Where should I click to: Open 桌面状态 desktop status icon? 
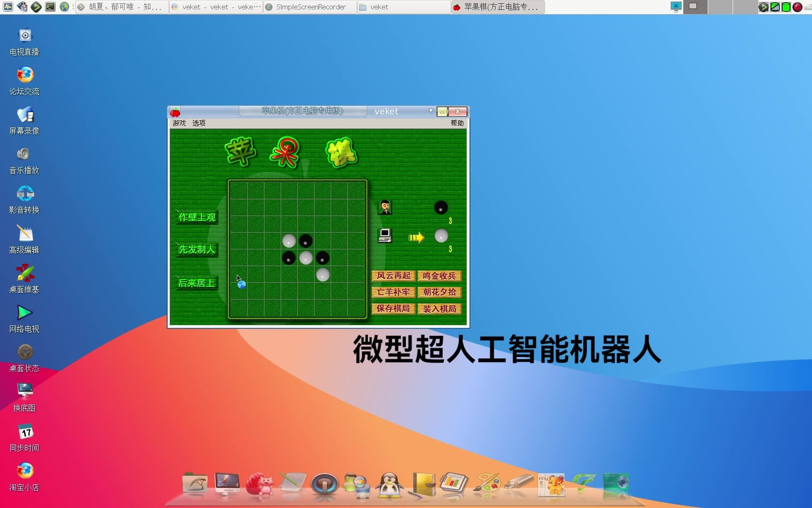[x=24, y=358]
